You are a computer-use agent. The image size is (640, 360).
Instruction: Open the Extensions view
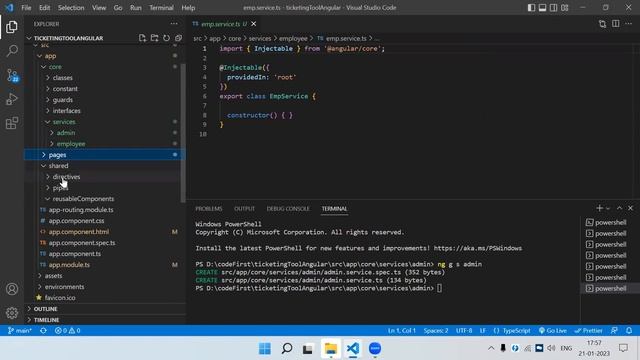tap(12, 123)
